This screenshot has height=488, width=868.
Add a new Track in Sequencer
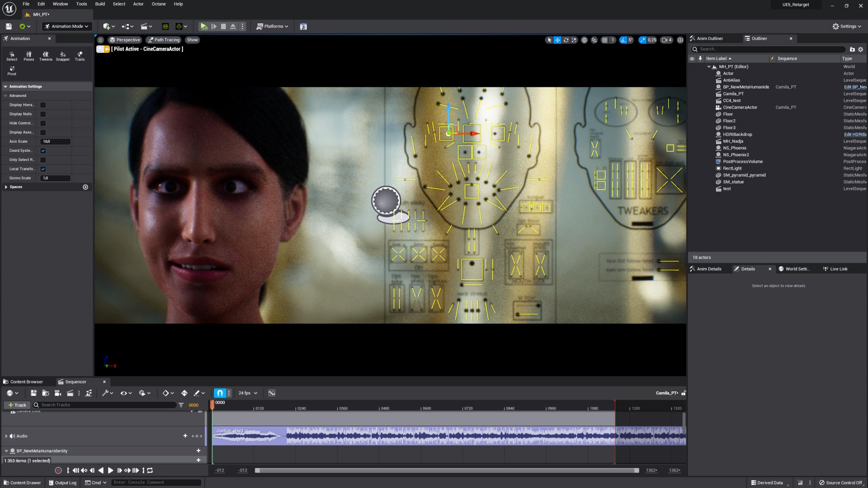tap(17, 405)
